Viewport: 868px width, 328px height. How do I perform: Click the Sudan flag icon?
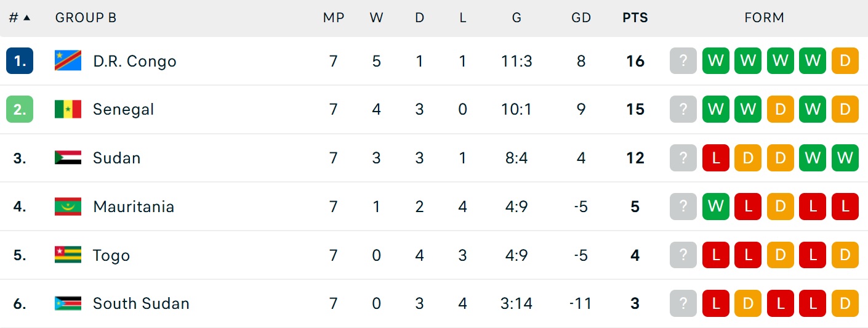pyautogui.click(x=68, y=158)
